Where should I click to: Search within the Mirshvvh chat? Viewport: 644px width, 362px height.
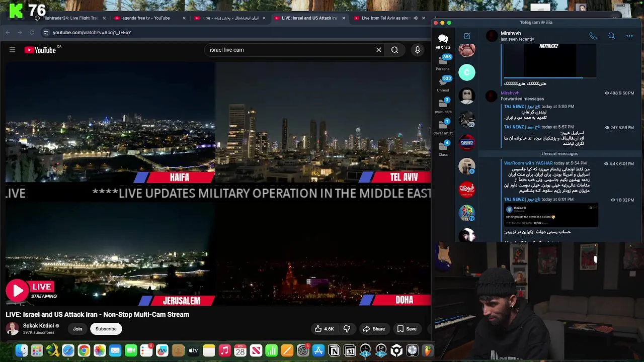pyautogui.click(x=612, y=36)
